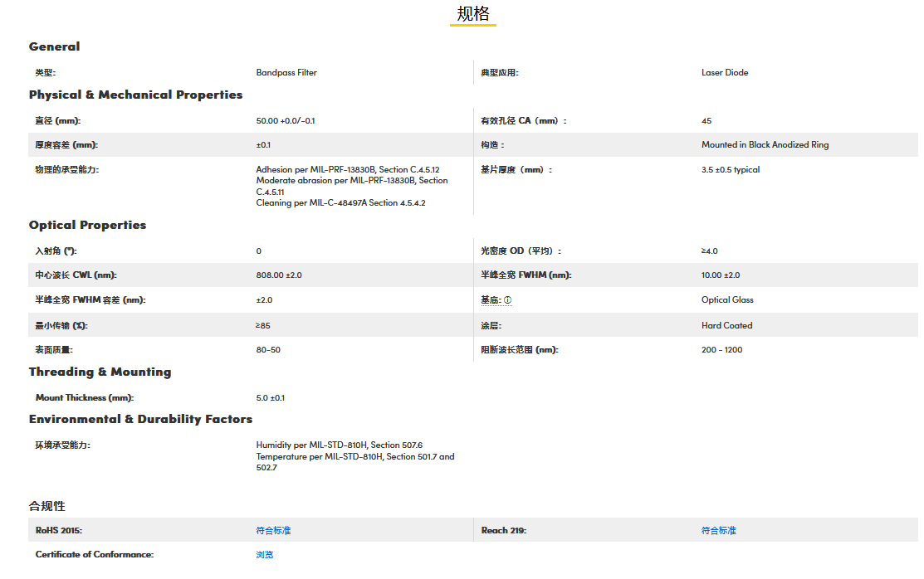Viewport: 924px width, 579px height.
Task: Click the 直径 (mm) label
Action: coord(58,121)
